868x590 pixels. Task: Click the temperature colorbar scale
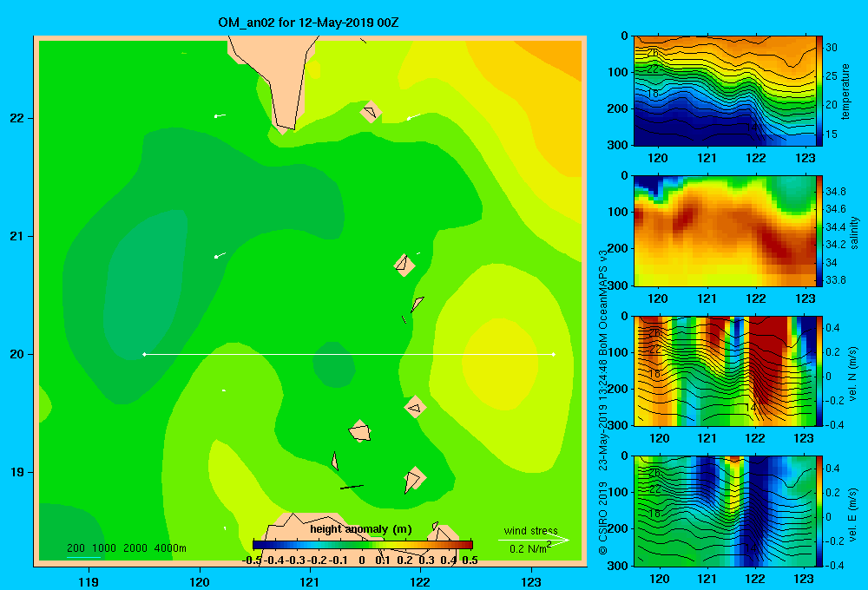click(819, 91)
